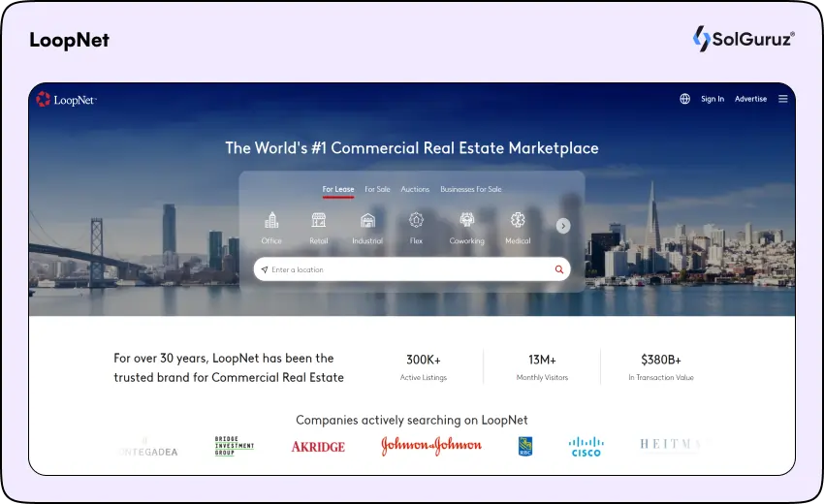Show more property types with arrow

point(563,226)
